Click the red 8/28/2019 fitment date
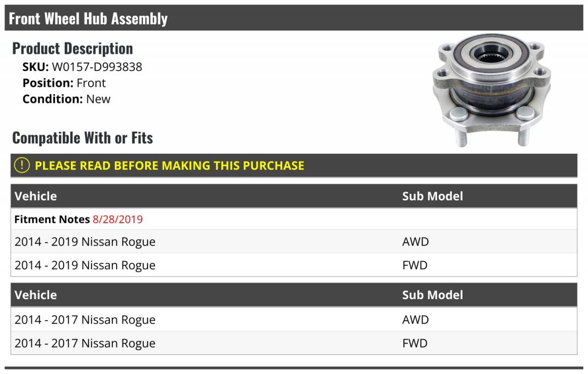The width and height of the screenshot is (588, 374). (118, 219)
